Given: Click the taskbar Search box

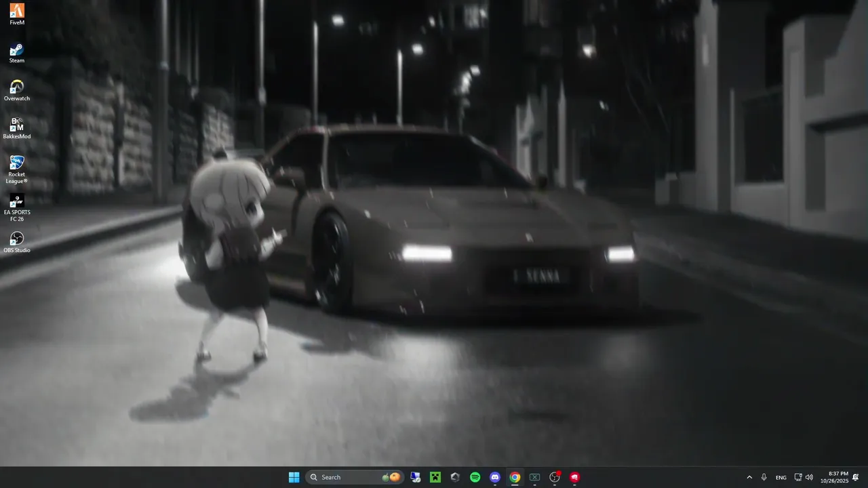Looking at the screenshot, I should click(354, 477).
